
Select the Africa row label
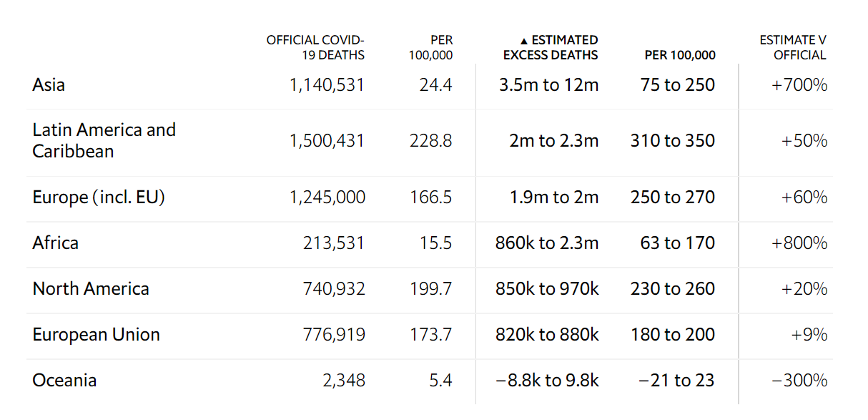click(x=56, y=243)
